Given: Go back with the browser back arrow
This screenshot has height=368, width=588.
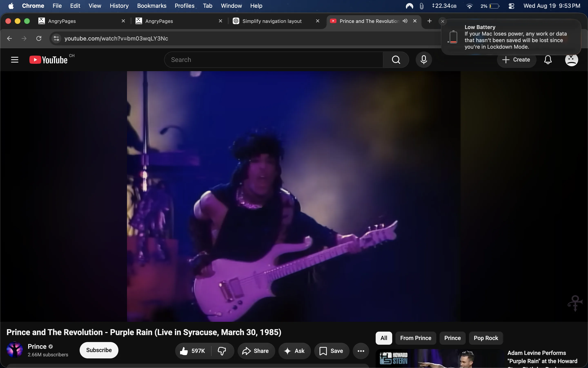Looking at the screenshot, I should point(9,38).
